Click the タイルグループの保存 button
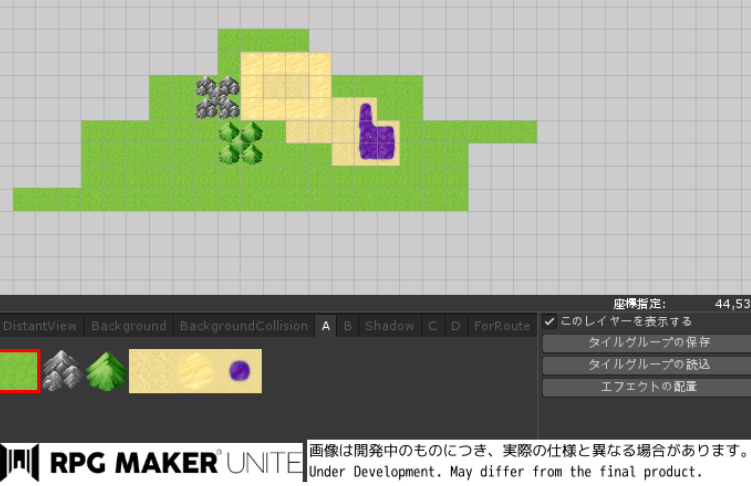Viewport: 751px width, 486px height. coord(648,343)
